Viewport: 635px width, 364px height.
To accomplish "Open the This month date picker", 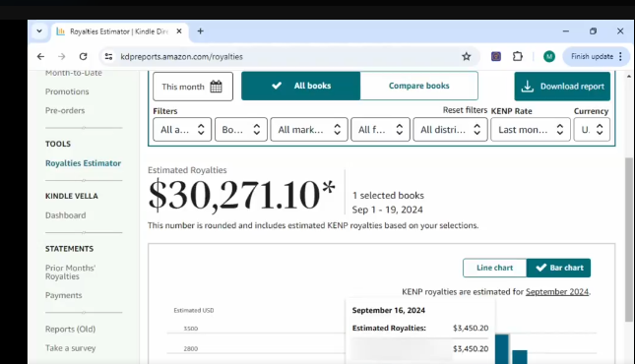I will (193, 87).
